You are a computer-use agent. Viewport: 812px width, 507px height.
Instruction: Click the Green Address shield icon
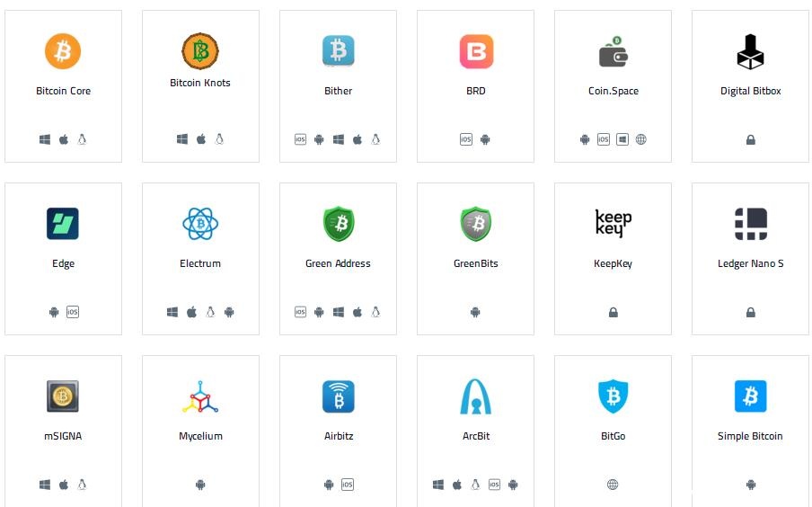point(338,224)
